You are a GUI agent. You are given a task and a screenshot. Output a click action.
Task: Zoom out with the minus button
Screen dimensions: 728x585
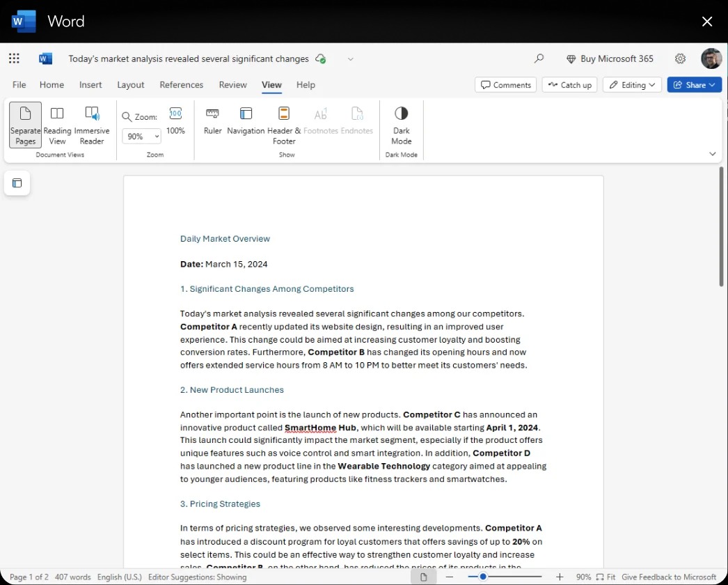click(449, 577)
